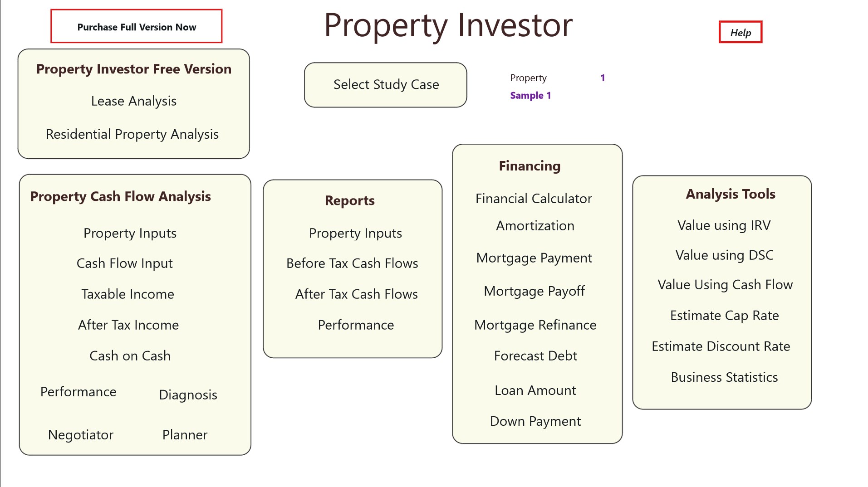Image resolution: width=868 pixels, height=487 pixels.
Task: Open After Tax Cash Flows report
Action: (356, 294)
